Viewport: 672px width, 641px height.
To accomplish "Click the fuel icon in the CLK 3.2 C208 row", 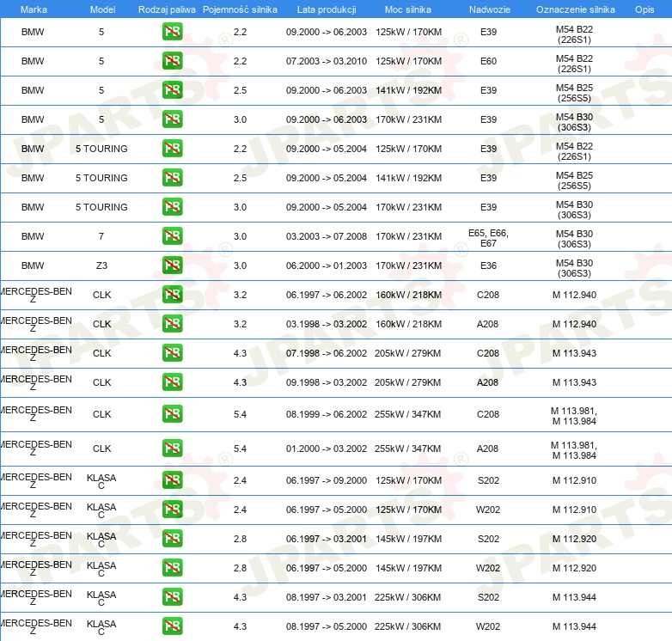I will [172, 295].
